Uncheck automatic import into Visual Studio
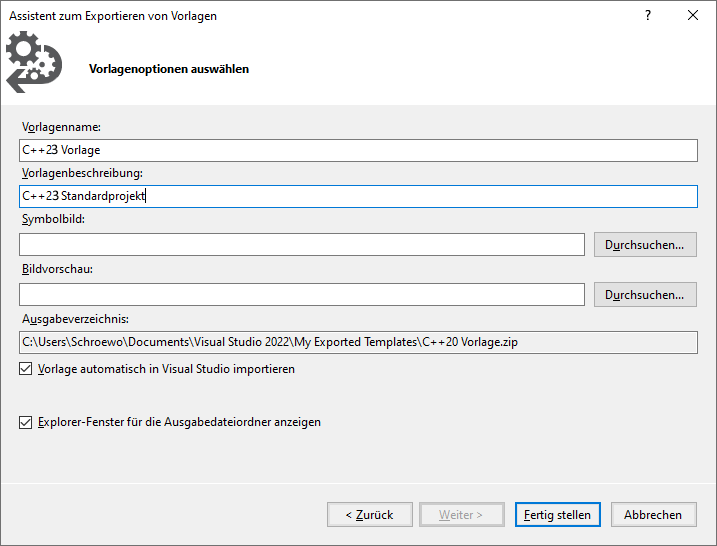This screenshot has width=717, height=546. 26,369
